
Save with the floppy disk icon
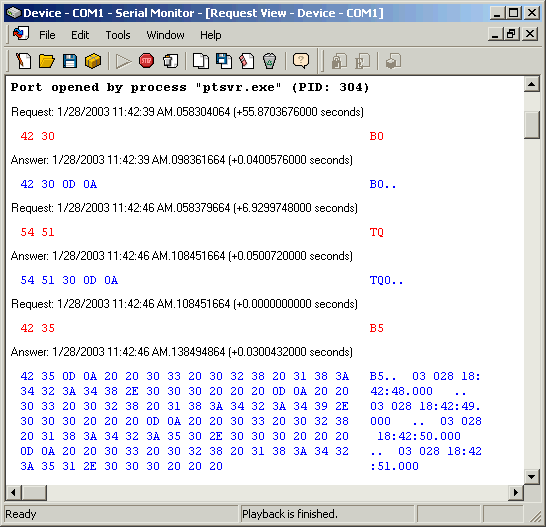(x=70, y=61)
